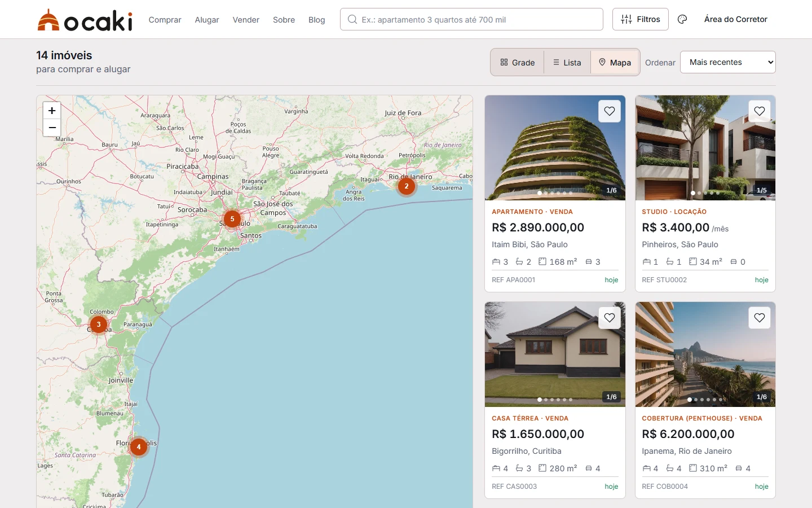Favorite the Pinheiros studio listing

point(760,111)
